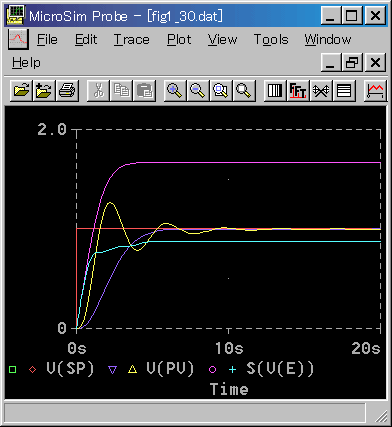Toggle the FFT toolbar button
This screenshot has height=427, width=392.
pos(298,90)
